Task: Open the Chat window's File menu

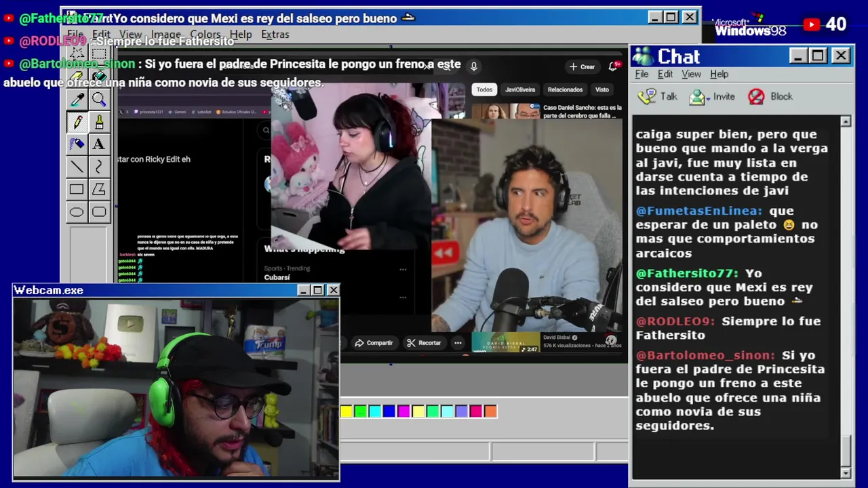Action: [x=642, y=74]
